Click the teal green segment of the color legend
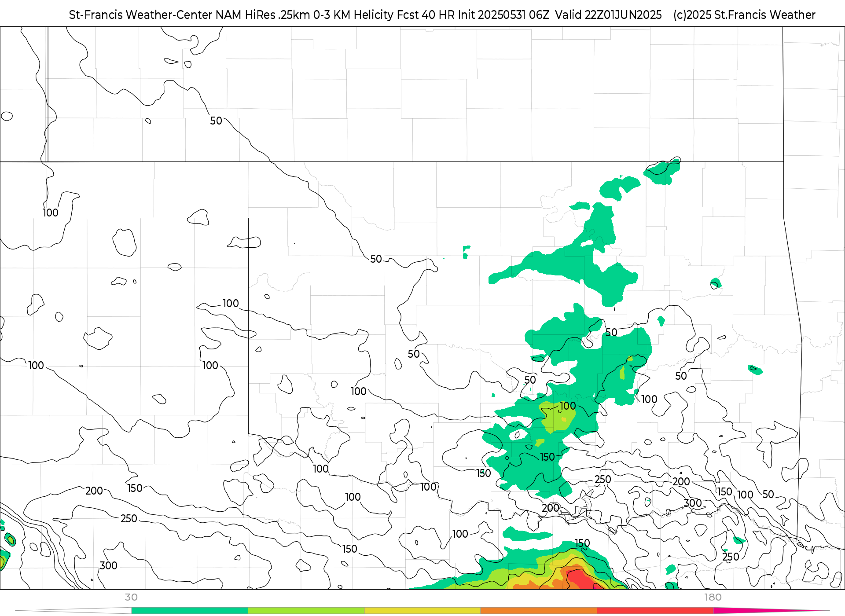Screen dimensions: 845x616 190,611
